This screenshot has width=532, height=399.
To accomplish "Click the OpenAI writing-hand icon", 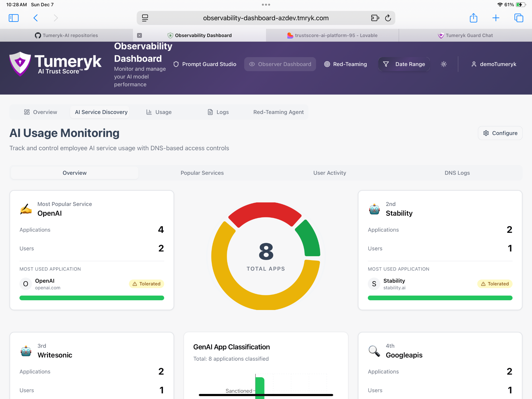I will pos(26,209).
